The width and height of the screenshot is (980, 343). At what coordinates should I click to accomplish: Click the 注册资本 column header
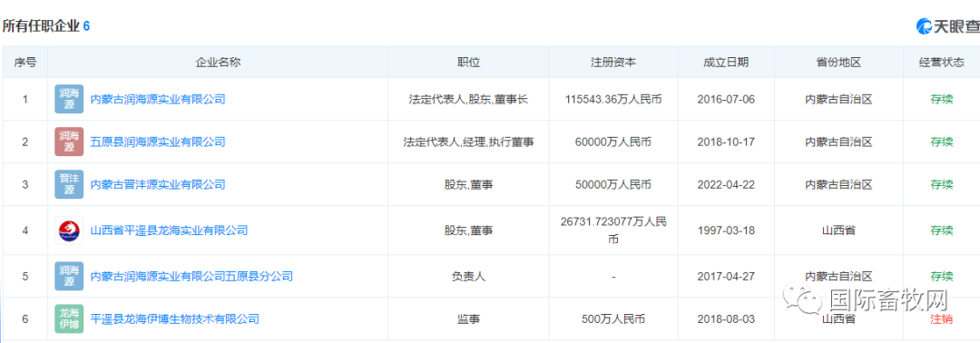pyautogui.click(x=613, y=63)
